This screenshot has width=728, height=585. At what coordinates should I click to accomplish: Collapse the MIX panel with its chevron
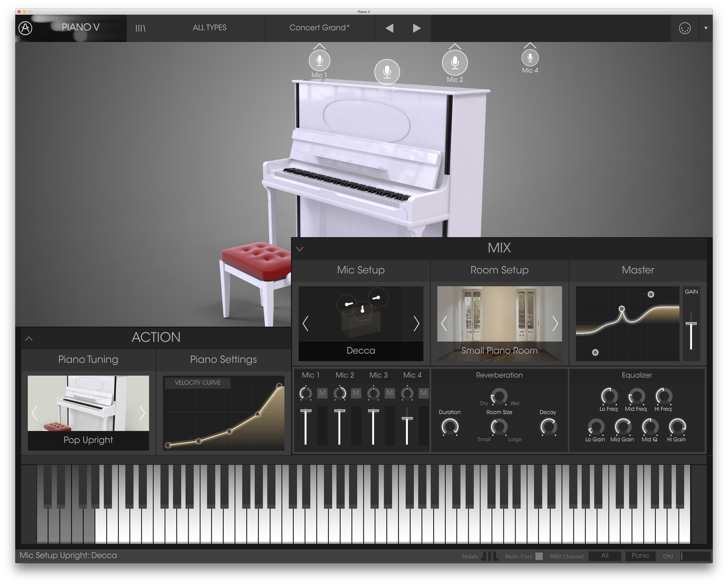pos(300,249)
